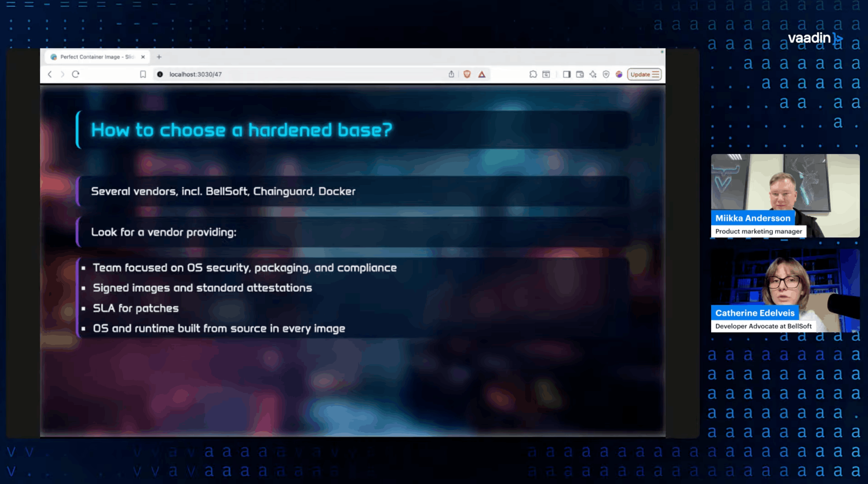868x484 pixels.
Task: Click the 'Several vendors, incl. BellSoft, Chainguard, Docker' line
Action: coord(223,191)
